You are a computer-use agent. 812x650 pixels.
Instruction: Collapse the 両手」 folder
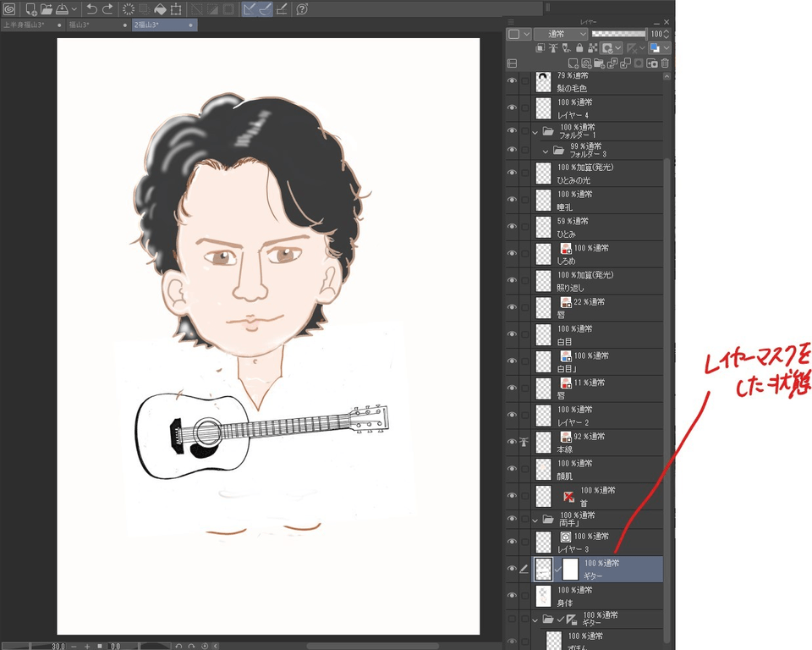coord(535,520)
